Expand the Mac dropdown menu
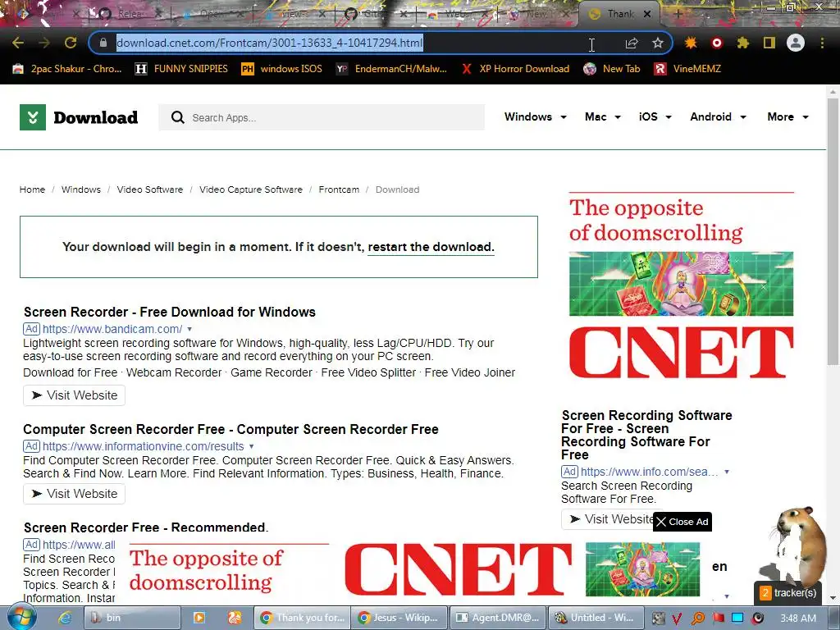 [603, 116]
